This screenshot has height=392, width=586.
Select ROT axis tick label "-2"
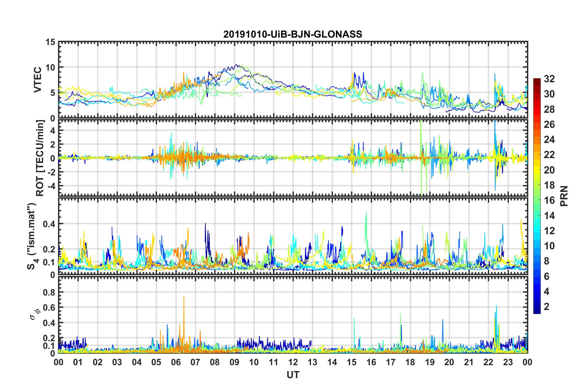tap(51, 172)
